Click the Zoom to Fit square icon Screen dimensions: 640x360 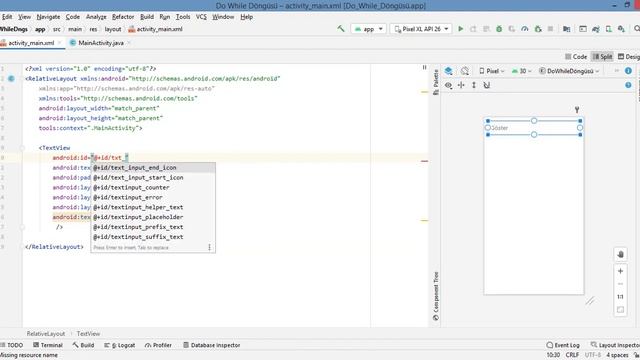point(620,310)
